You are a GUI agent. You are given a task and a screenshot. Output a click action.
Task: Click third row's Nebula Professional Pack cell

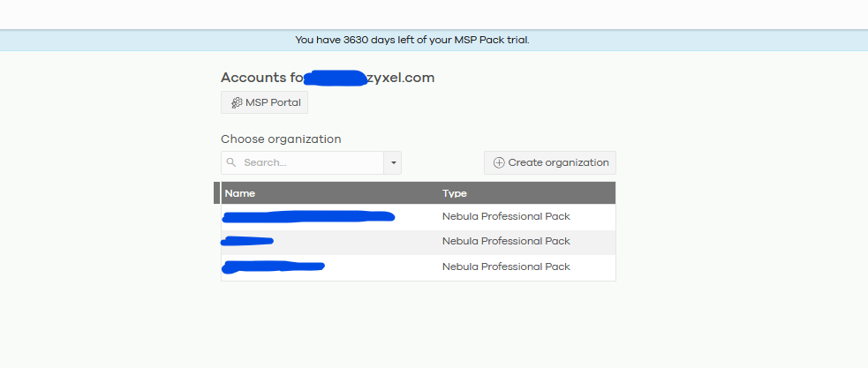click(506, 267)
